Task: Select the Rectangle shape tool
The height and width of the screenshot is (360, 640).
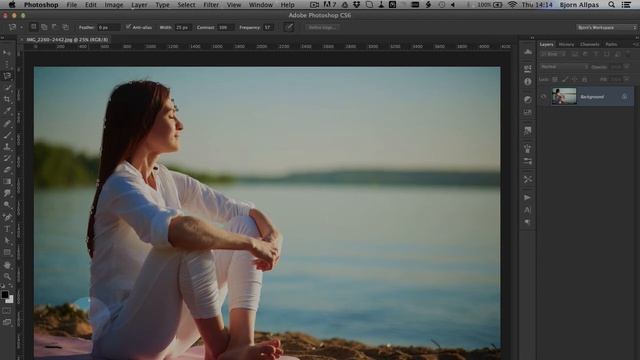Action: [x=7, y=253]
